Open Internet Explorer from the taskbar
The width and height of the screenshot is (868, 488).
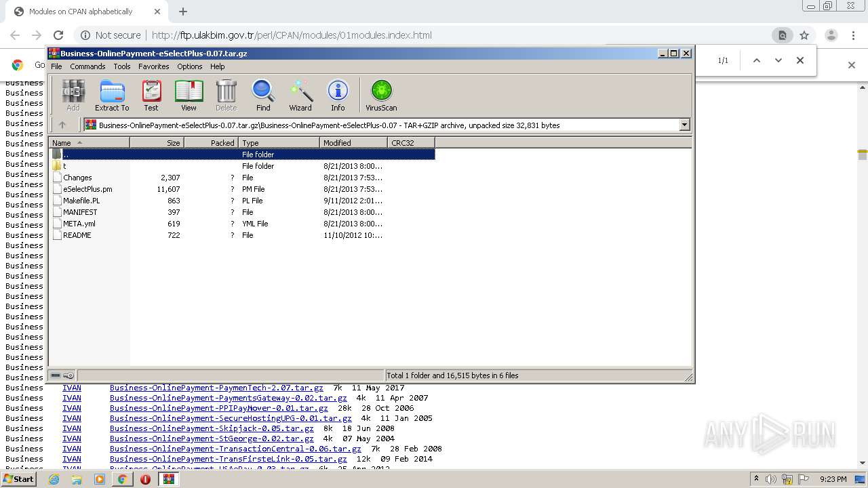click(54, 479)
